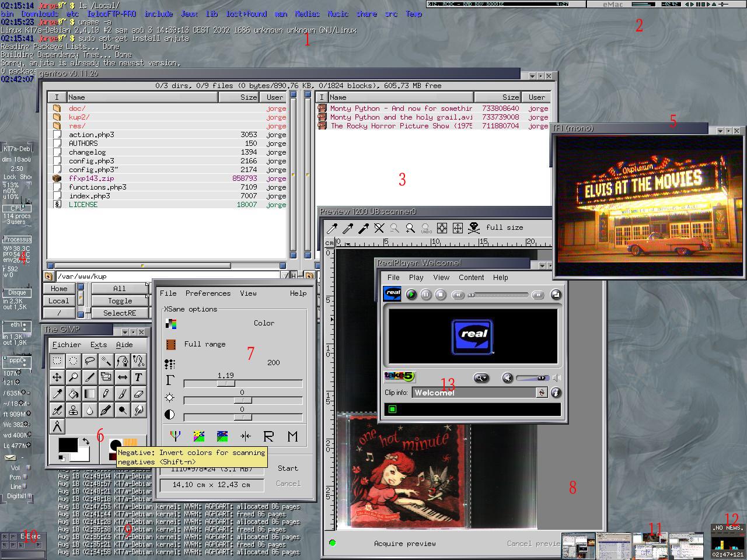The width and height of the screenshot is (747, 560).
Task: Click the NO NEWS ticker applet
Action: coord(728,528)
